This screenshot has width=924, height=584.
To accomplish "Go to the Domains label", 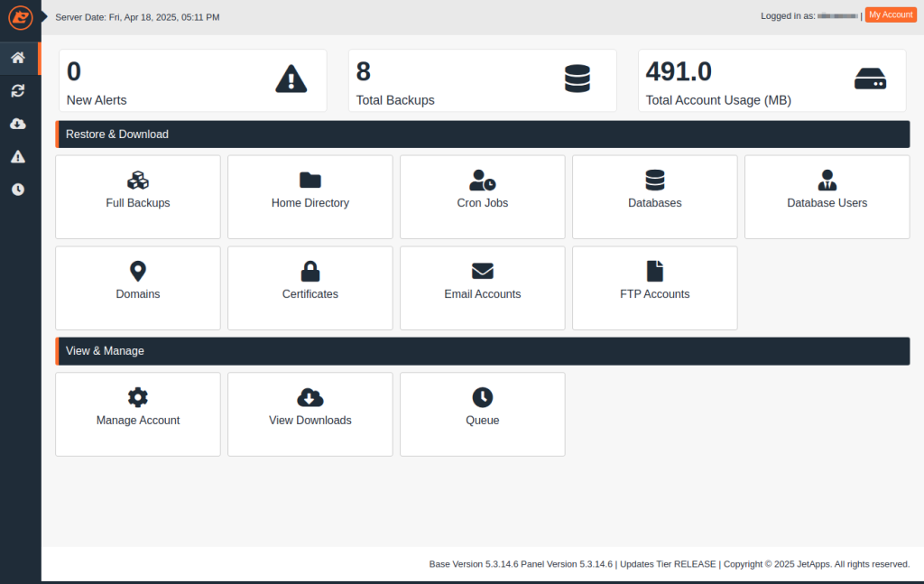I will [138, 294].
